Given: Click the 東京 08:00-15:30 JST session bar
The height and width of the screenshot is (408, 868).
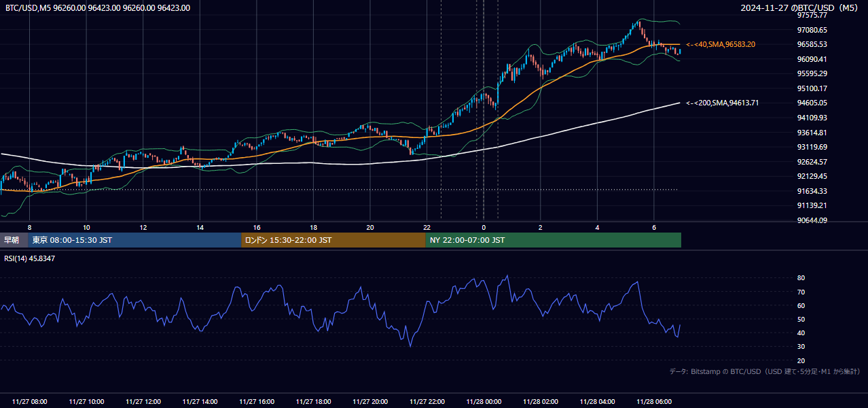Looking at the screenshot, I should pos(134,240).
